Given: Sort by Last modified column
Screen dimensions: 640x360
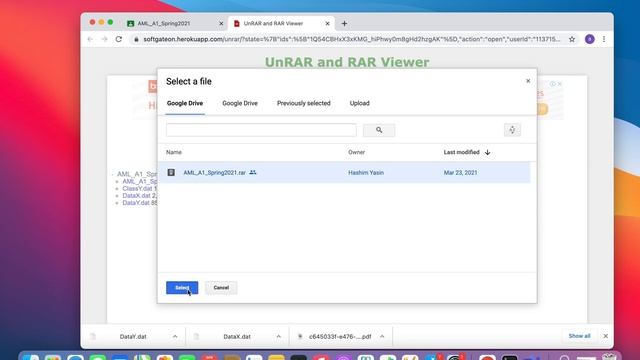Looking at the screenshot, I should click(462, 152).
